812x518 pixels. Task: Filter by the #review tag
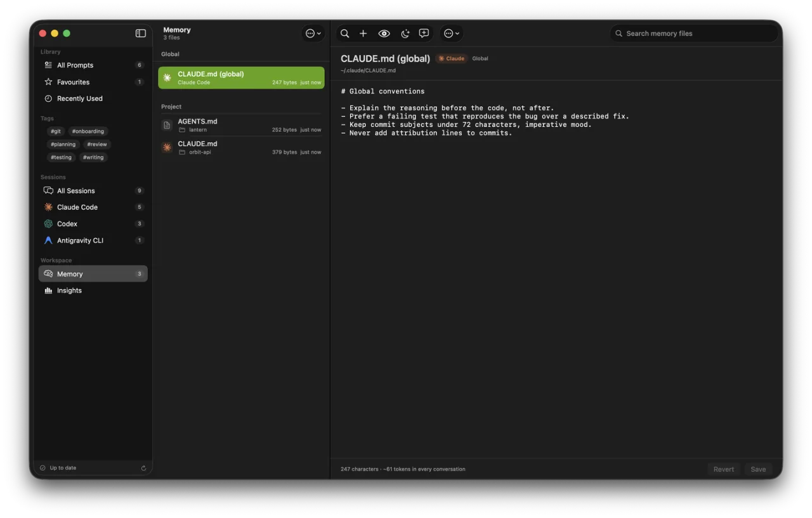[x=97, y=144]
